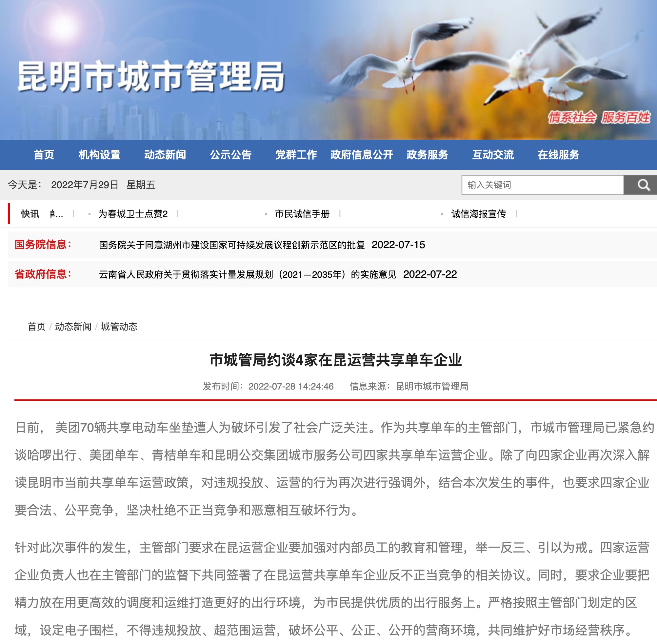Open the 党群工作 menu item
This screenshot has height=644, width=657.
tap(296, 154)
